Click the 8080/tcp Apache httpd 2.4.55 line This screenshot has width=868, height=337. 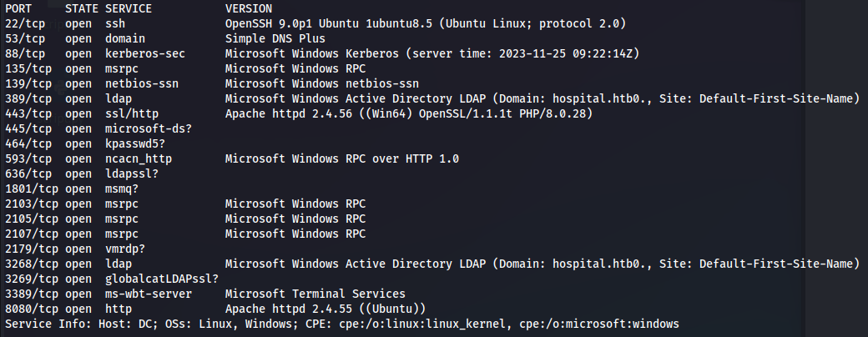215,309
